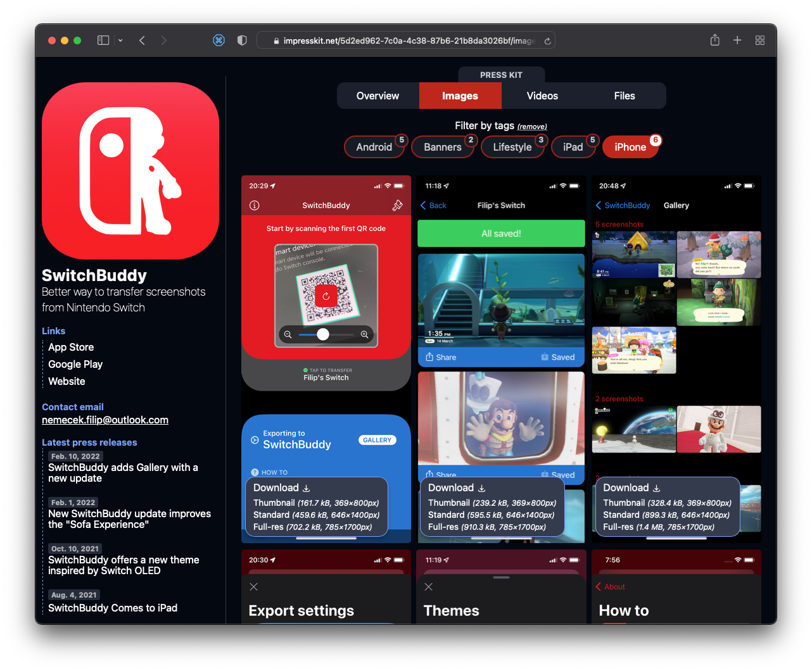Open the Sofa Experience press release
Screen dimensions: 812x671
click(130, 519)
